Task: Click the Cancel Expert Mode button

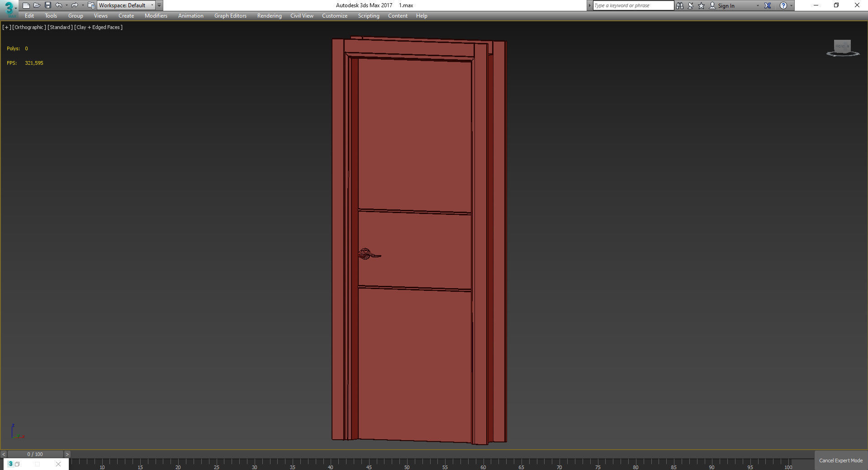Action: pos(841,461)
